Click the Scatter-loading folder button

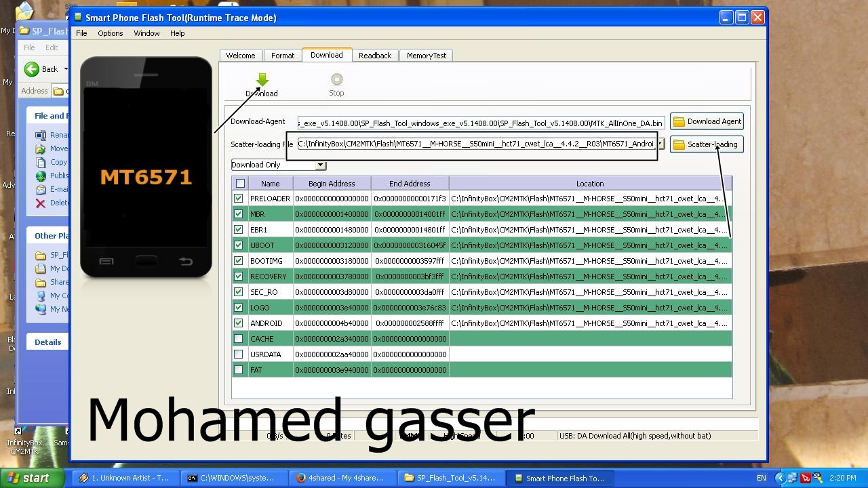point(707,144)
